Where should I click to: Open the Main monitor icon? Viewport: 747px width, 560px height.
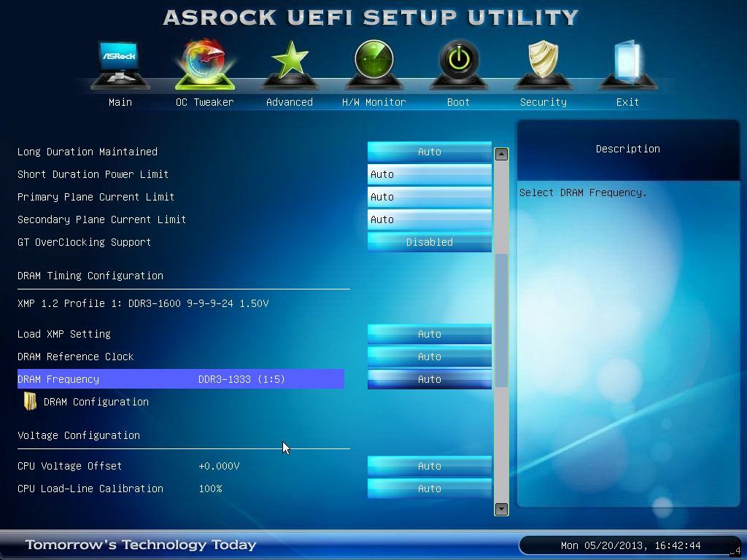(x=120, y=65)
